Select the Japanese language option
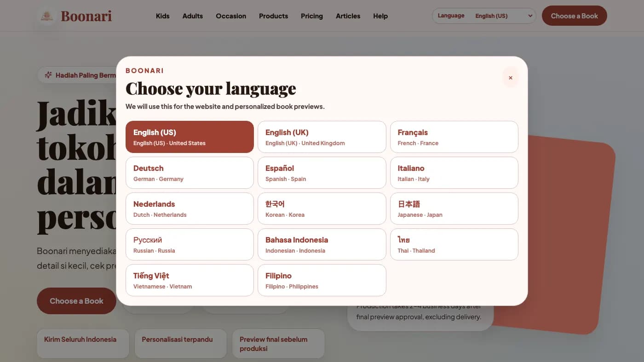Screen dimensions: 644x362 point(454,209)
